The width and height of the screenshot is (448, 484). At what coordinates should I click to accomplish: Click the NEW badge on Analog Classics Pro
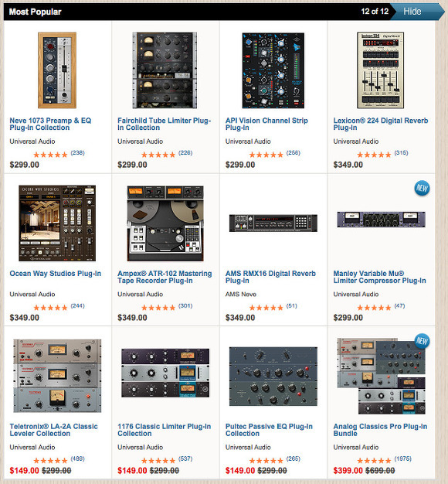422,341
